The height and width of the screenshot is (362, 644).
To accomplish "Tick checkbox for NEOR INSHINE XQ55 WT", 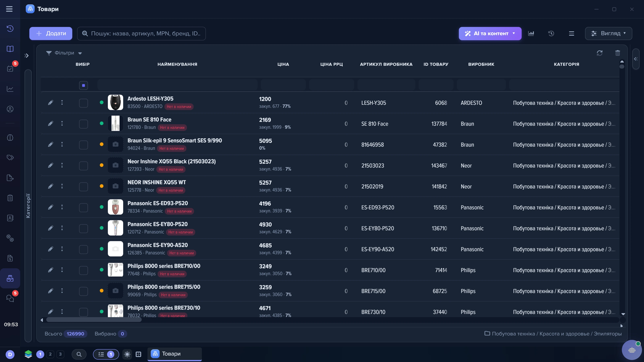I will 84,187.
